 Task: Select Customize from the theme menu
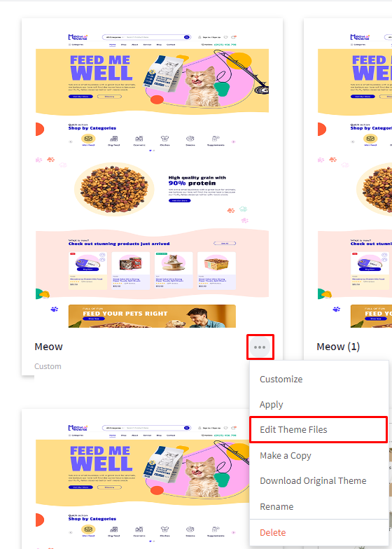click(x=281, y=380)
